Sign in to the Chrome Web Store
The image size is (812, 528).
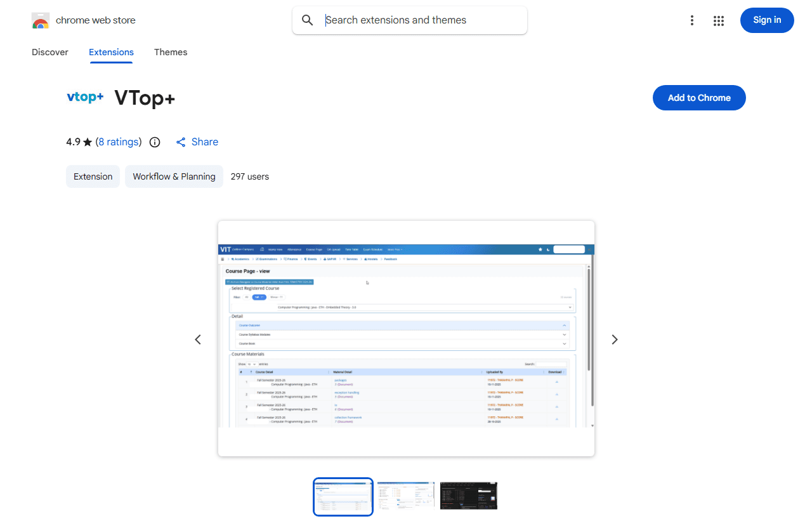coord(767,20)
